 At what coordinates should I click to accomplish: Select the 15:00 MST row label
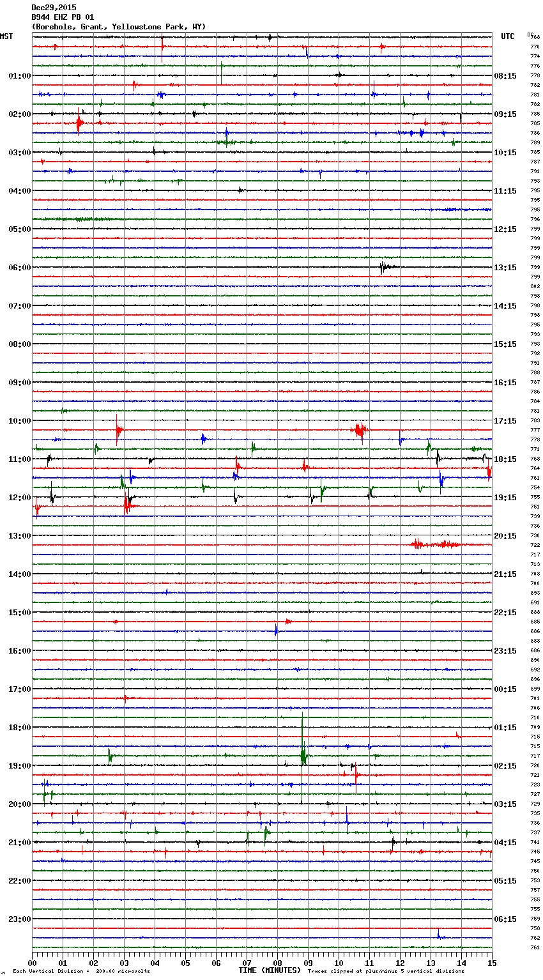(x=19, y=613)
